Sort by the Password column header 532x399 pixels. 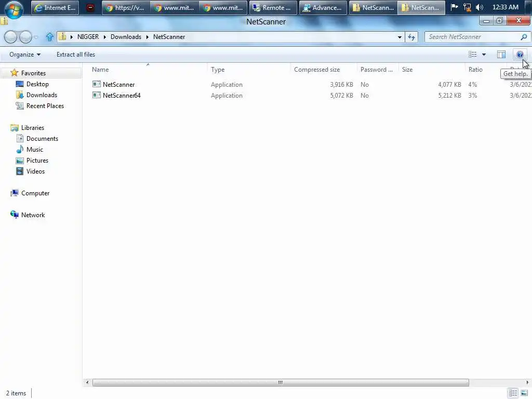pyautogui.click(x=377, y=70)
